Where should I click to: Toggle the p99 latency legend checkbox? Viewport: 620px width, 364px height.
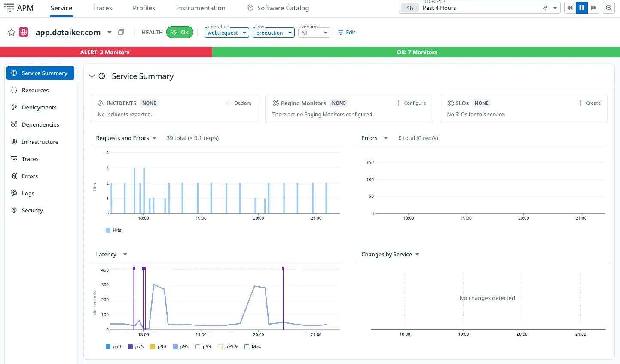click(198, 346)
